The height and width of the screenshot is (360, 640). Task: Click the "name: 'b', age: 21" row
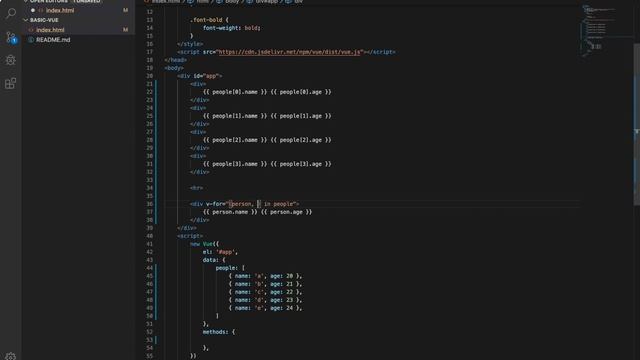(x=265, y=284)
